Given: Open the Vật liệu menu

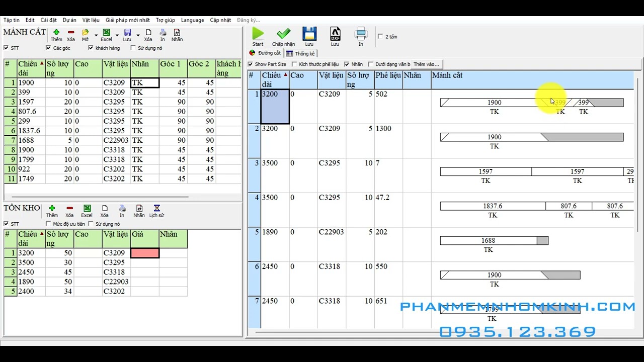Looking at the screenshot, I should 91,20.
